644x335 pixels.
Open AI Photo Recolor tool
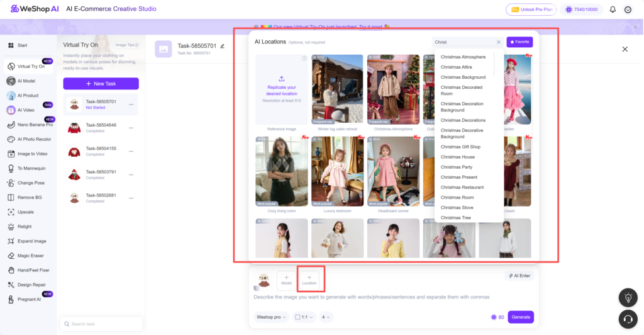click(x=30, y=139)
